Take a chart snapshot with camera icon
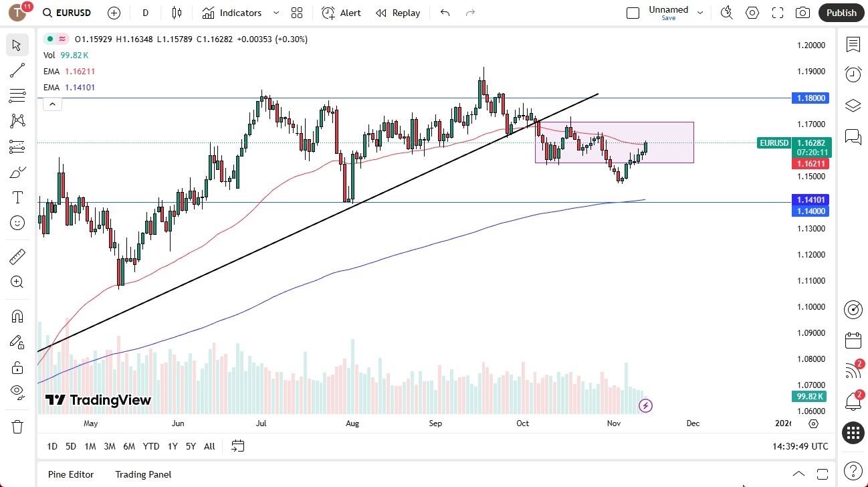The image size is (868, 487). pyautogui.click(x=802, y=13)
